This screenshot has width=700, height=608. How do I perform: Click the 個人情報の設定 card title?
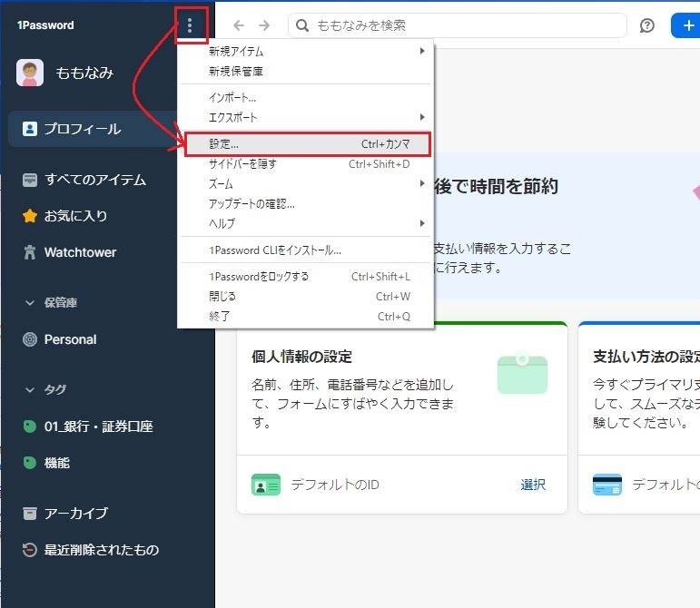point(301,357)
